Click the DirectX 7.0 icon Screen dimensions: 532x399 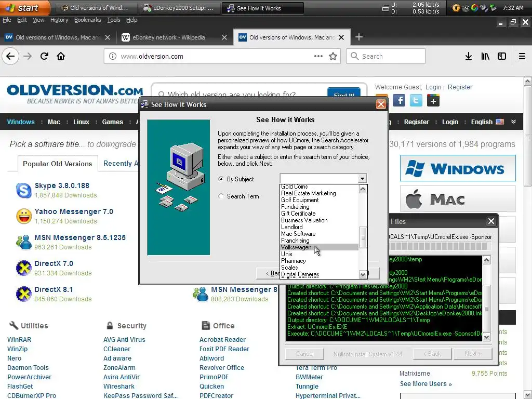tap(24, 268)
